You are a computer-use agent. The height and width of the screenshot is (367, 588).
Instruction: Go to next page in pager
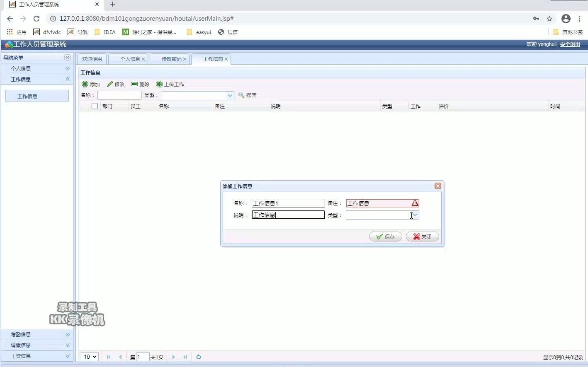(174, 357)
